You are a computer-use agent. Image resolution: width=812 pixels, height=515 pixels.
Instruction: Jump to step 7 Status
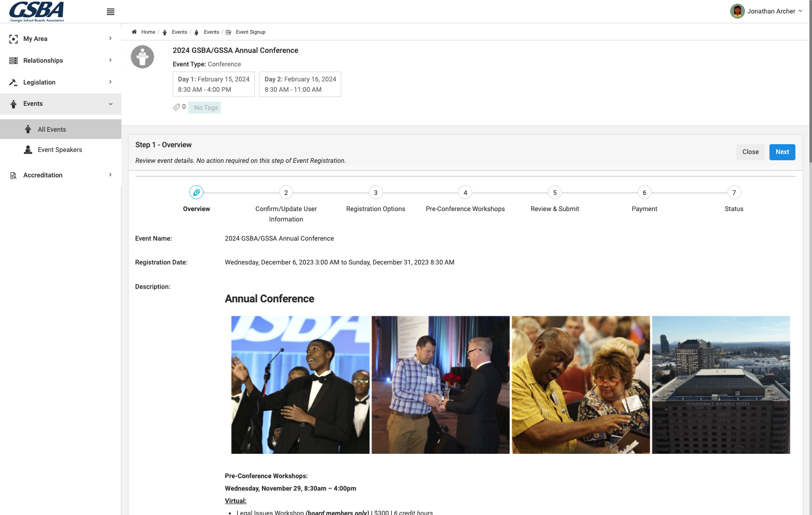point(734,192)
